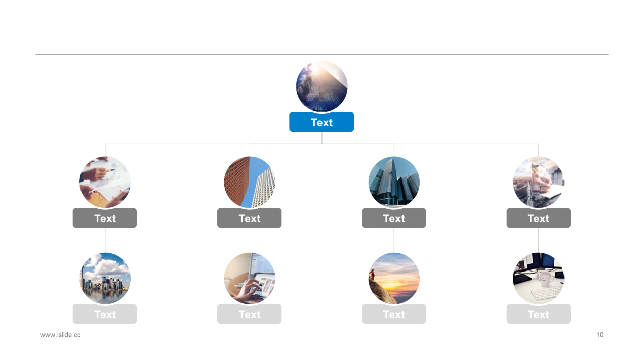
Task: Select the sunset cliff climber circular image
Action: (x=394, y=279)
